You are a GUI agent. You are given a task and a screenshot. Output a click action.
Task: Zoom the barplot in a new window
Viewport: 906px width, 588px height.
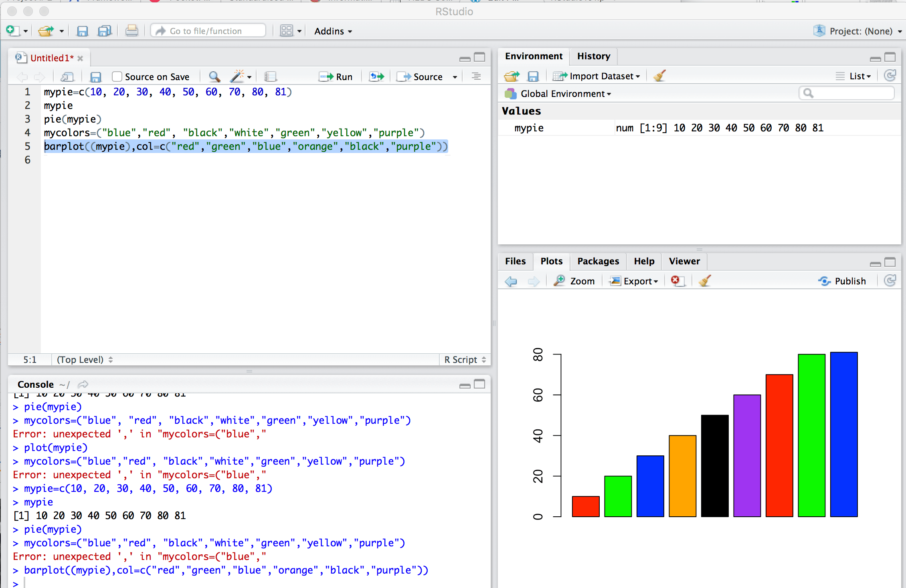pos(574,281)
